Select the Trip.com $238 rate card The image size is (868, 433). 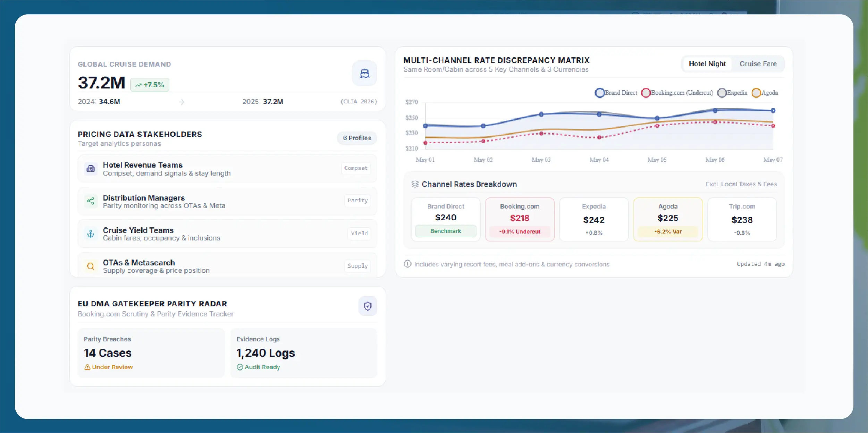pos(742,219)
